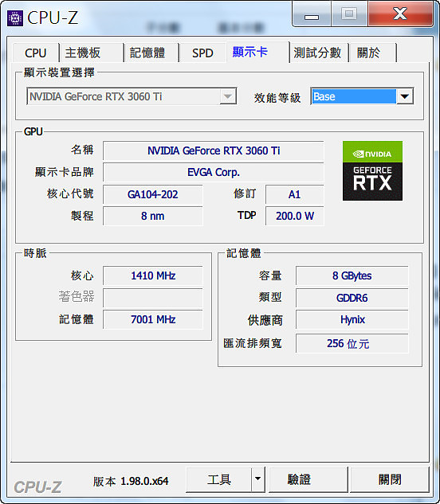Click the 關閉 close button

pyautogui.click(x=390, y=479)
